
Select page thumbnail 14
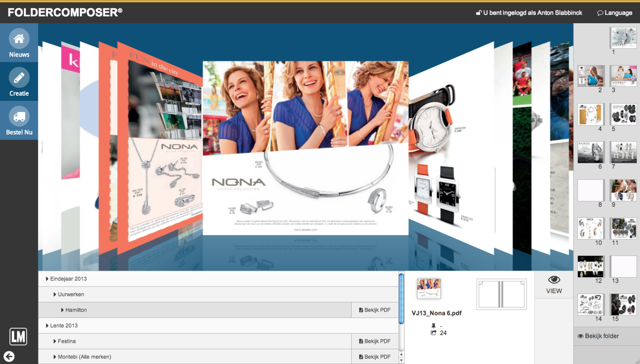click(591, 305)
